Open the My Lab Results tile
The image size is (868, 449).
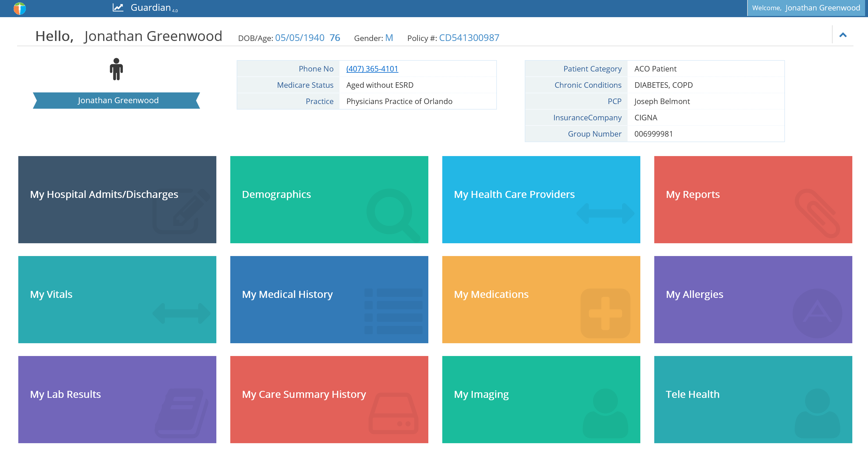[x=117, y=399]
